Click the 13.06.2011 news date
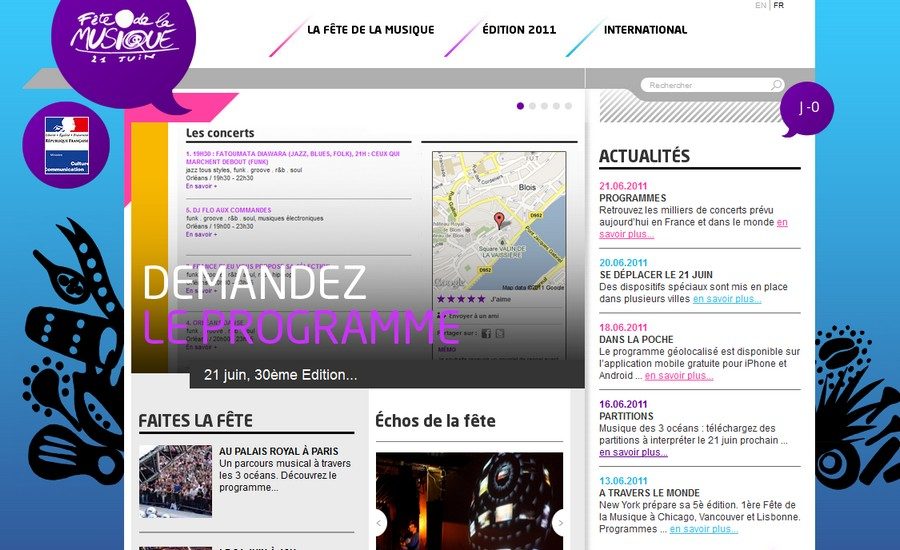This screenshot has height=550, width=900. [x=623, y=481]
